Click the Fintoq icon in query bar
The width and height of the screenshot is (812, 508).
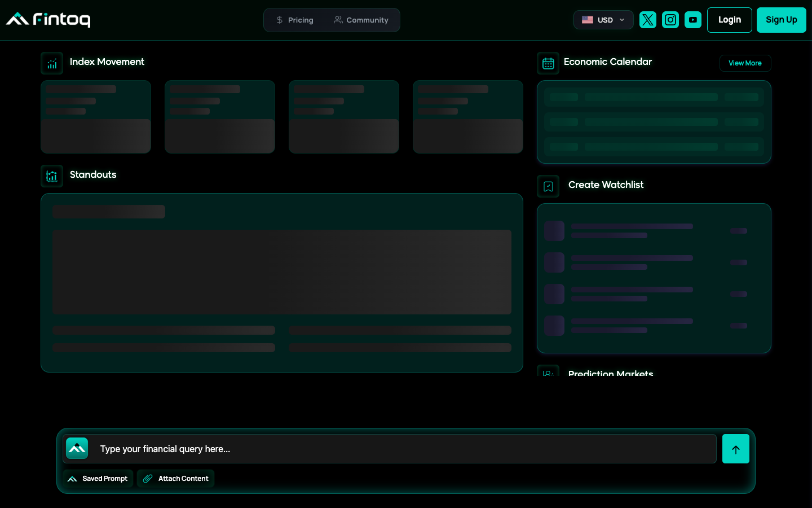[x=77, y=449]
